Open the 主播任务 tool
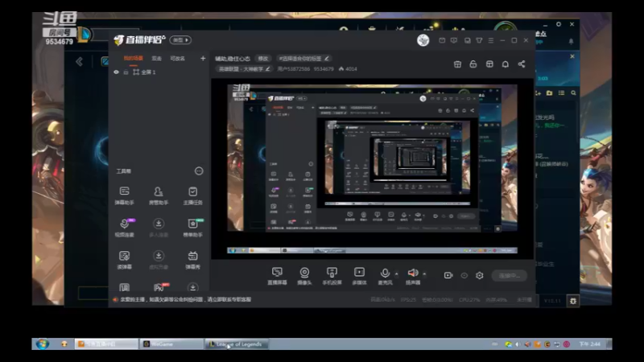Screen dimensions: 644x362 click(x=192, y=195)
